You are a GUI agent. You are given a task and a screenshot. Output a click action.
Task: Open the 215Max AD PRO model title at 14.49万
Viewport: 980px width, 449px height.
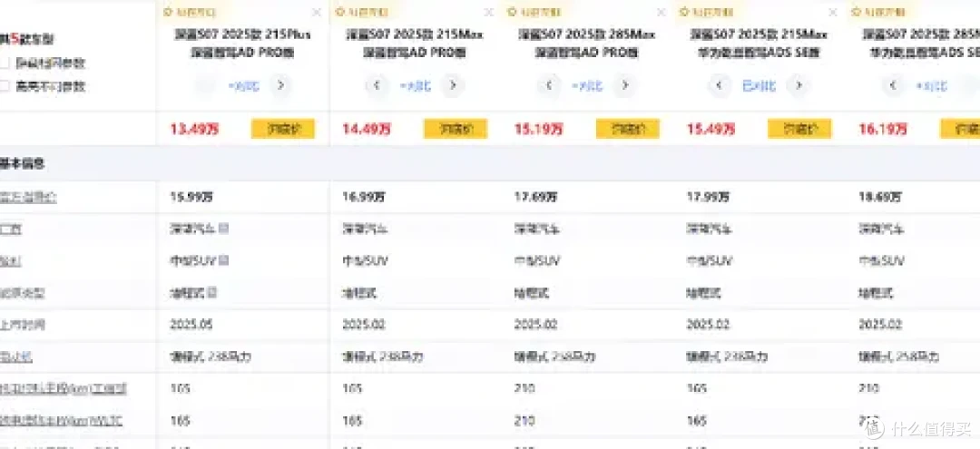pos(415,44)
